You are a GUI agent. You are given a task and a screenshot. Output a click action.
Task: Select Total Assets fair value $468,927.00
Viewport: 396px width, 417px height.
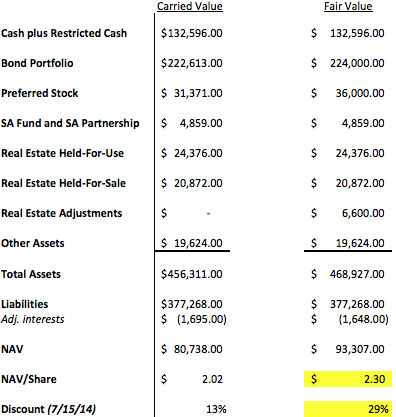click(x=348, y=274)
